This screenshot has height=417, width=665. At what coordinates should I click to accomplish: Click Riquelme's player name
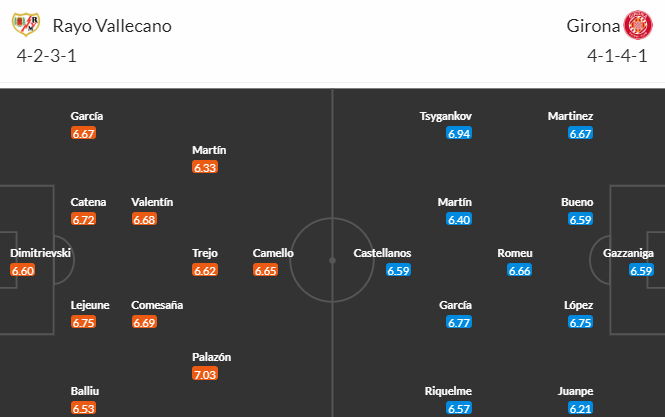(448, 391)
